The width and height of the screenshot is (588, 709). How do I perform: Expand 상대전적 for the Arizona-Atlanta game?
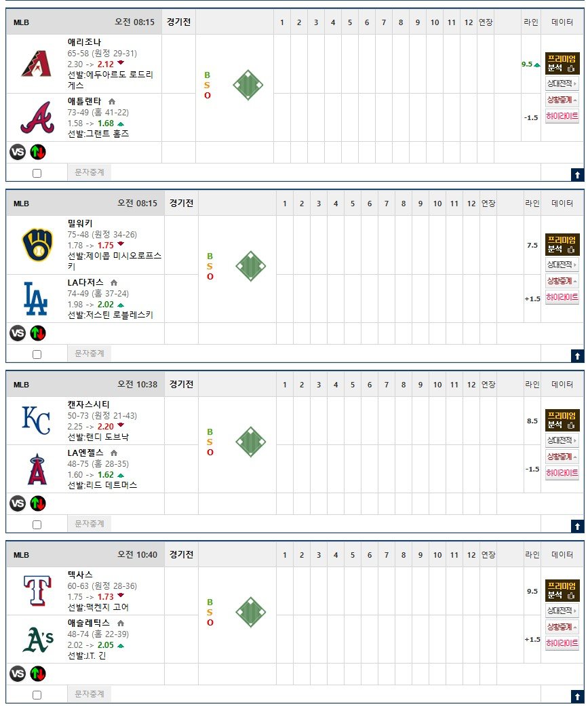(x=562, y=83)
